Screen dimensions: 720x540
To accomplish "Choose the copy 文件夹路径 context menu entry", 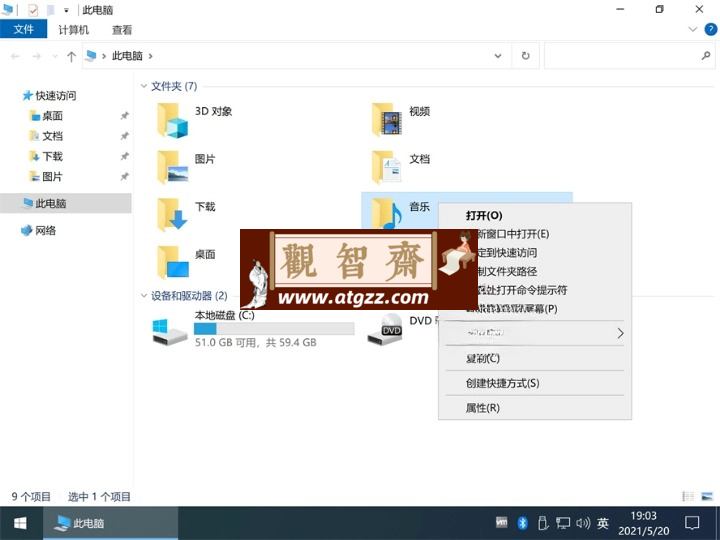I will point(534,271).
